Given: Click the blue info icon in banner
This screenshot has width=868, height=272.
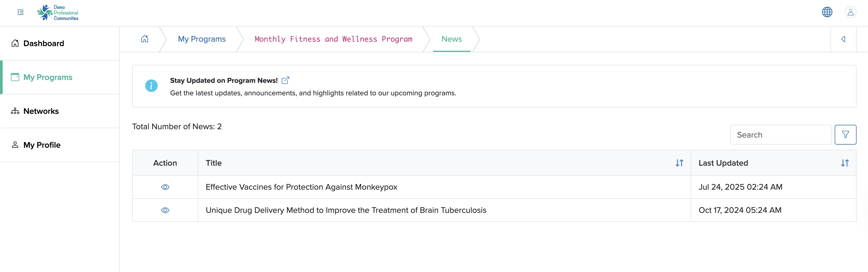Looking at the screenshot, I should pyautogui.click(x=151, y=86).
